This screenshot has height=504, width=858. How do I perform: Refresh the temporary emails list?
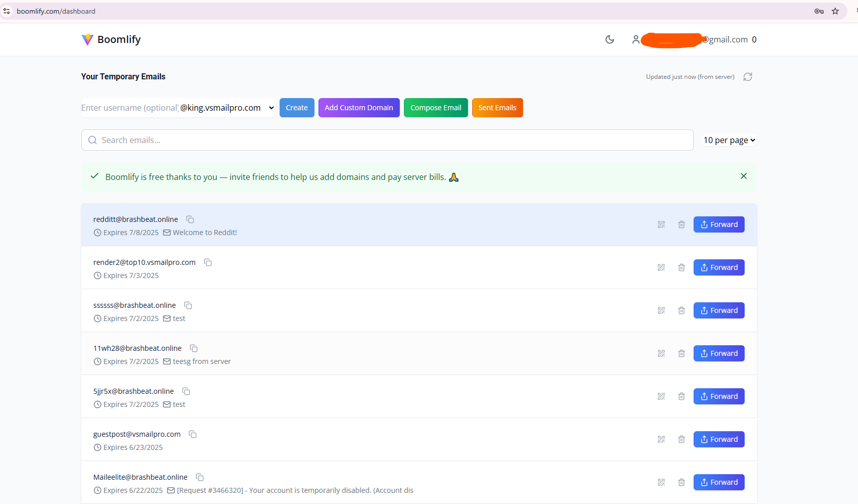tap(747, 77)
